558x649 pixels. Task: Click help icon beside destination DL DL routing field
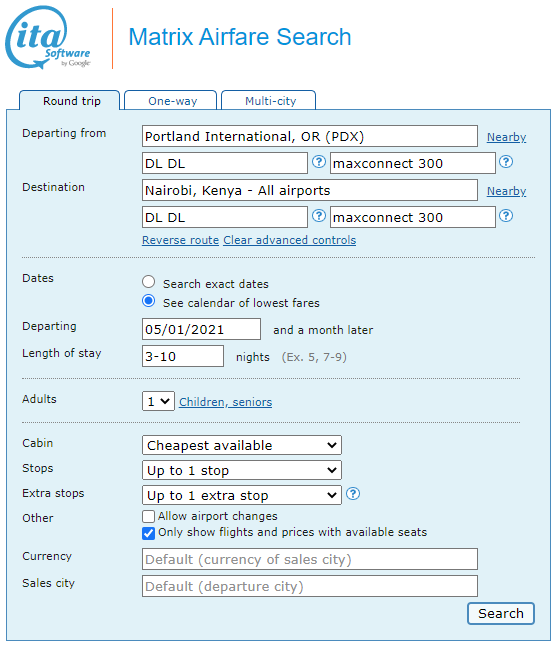click(x=318, y=216)
